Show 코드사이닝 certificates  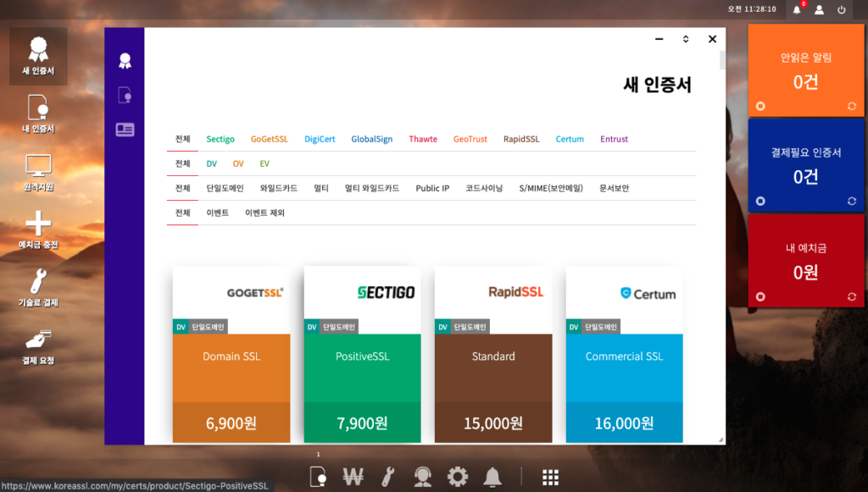(484, 189)
